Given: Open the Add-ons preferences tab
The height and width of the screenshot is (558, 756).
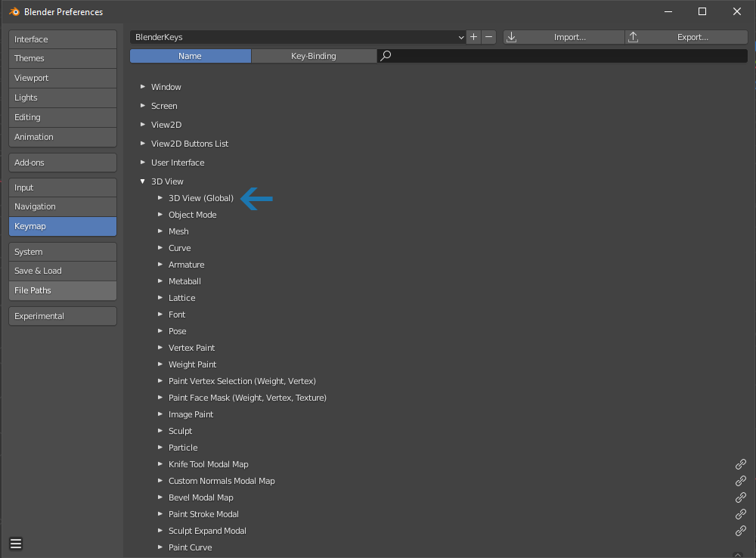Looking at the screenshot, I should tap(63, 163).
